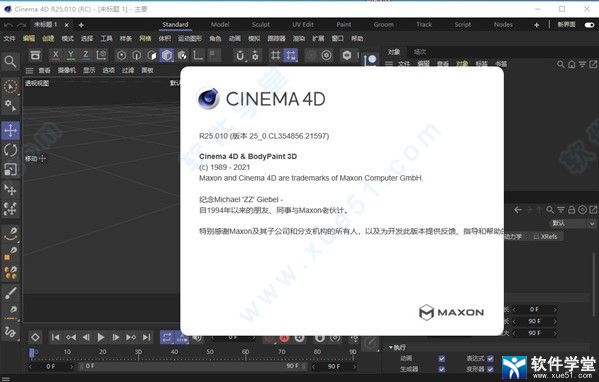Click the record keyframe diamond icon
The width and height of the screenshot is (599, 382).
coord(35,337)
